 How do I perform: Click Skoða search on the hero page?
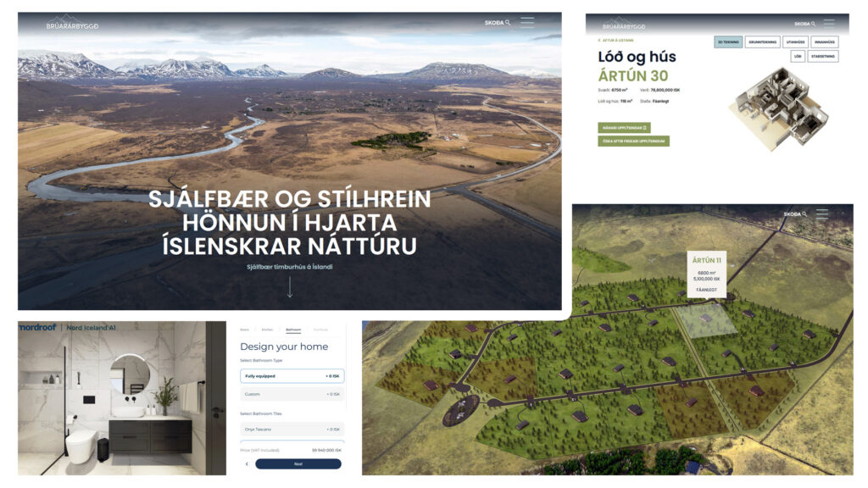pyautogui.click(x=498, y=23)
